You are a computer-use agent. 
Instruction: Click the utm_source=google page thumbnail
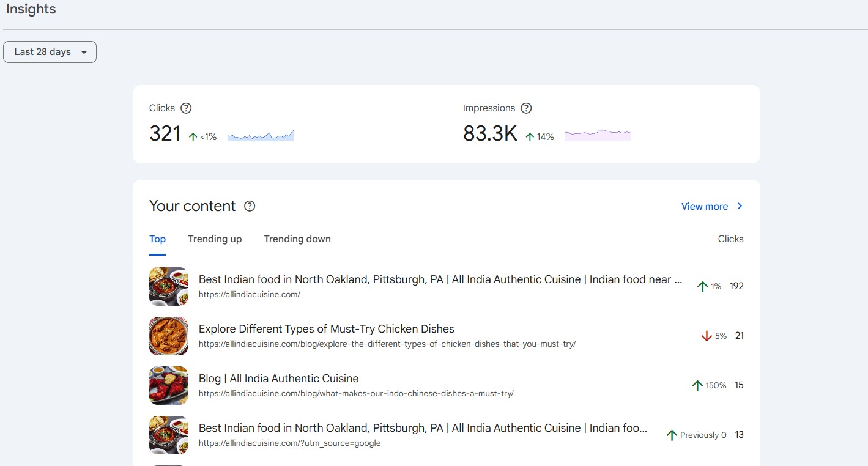(168, 435)
